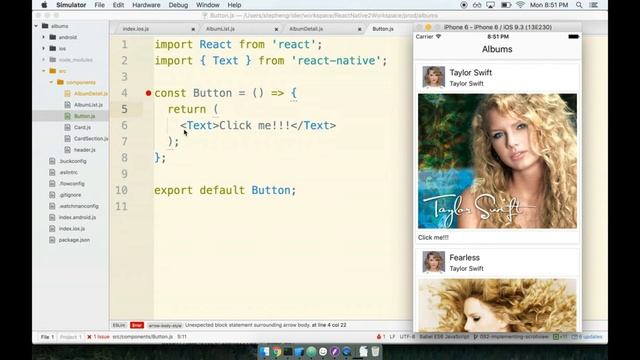Tap Taylor Swift album thumbnail avatar
The width and height of the screenshot is (640, 360).
[433, 77]
